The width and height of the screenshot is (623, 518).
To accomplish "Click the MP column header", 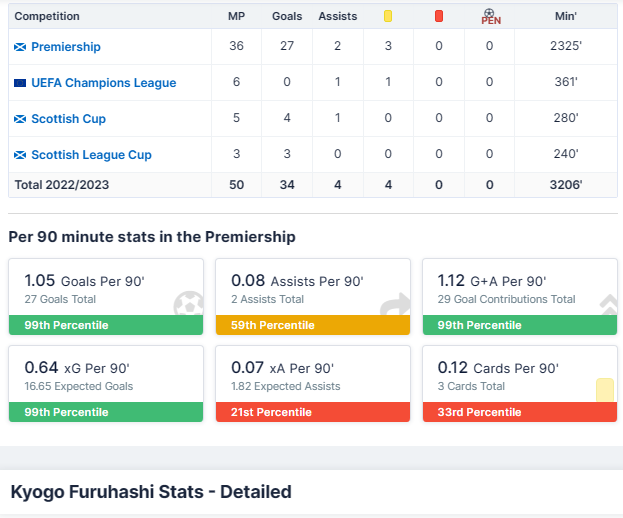I will tap(236, 16).
